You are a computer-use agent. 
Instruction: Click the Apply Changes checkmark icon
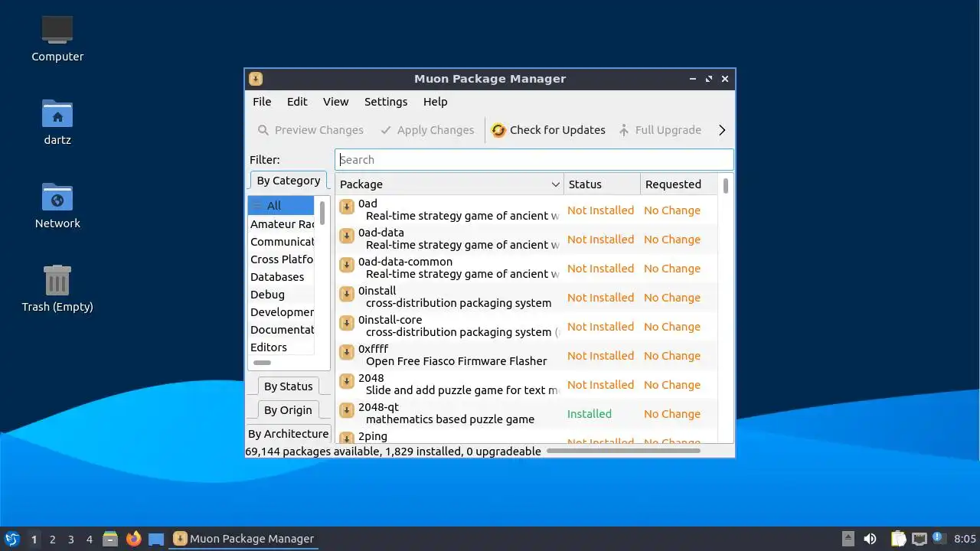(386, 130)
